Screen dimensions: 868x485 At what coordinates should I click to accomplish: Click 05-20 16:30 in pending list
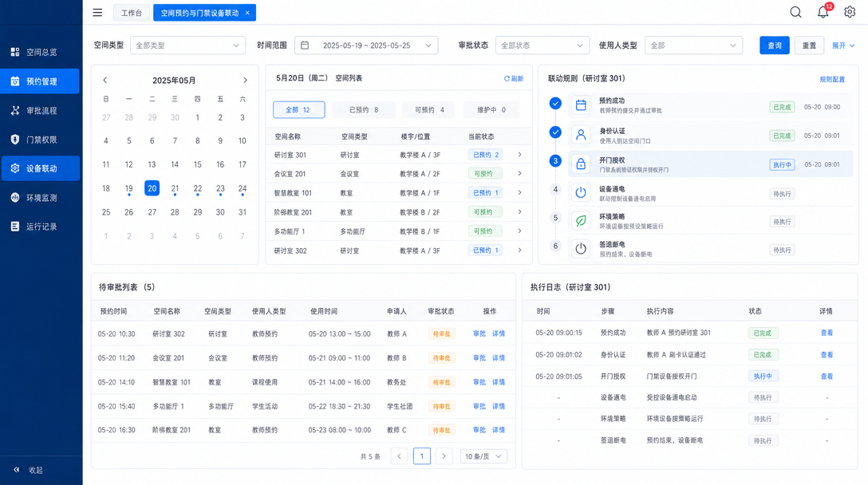pyautogui.click(x=116, y=430)
